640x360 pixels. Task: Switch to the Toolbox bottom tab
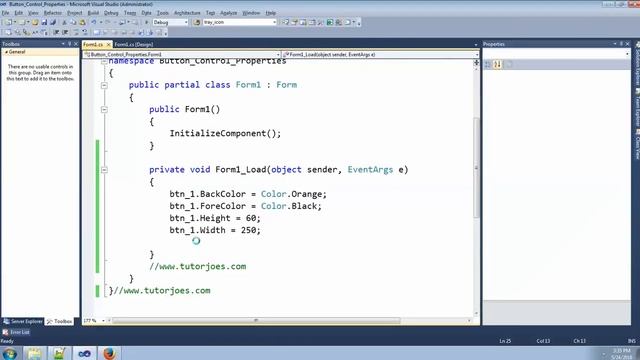click(60, 322)
